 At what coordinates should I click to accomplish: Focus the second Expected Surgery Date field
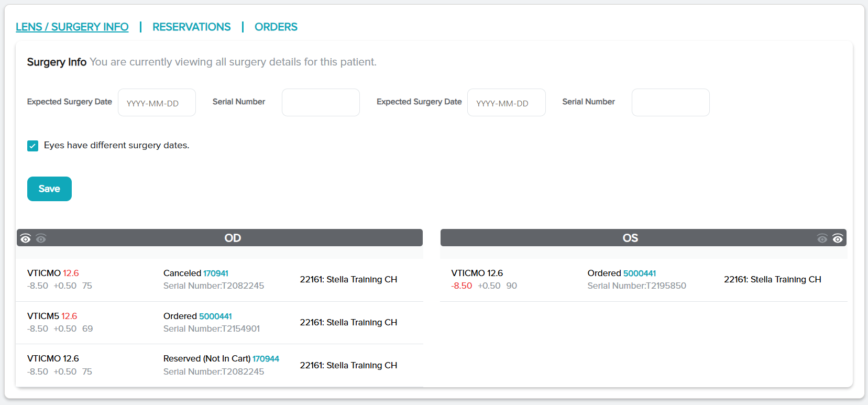tap(506, 103)
